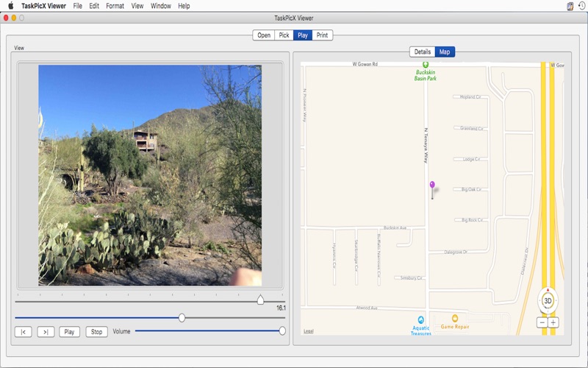
Task: Open the TaskPicX Viewer menu
Action: [x=43, y=6]
